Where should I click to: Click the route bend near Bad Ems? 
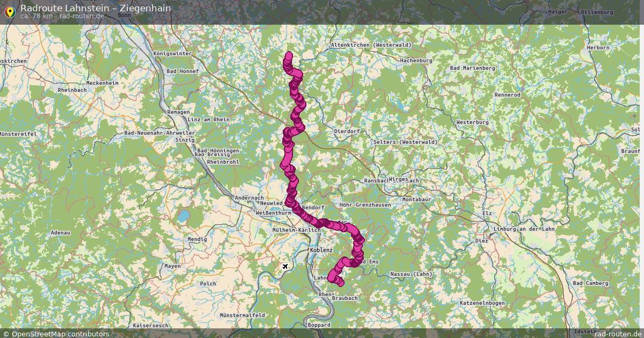358,256
